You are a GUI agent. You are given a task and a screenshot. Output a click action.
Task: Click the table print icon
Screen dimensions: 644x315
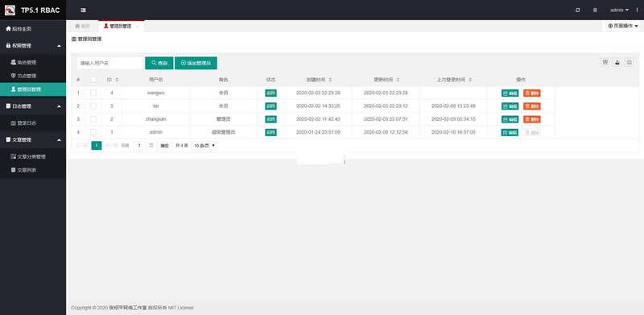[x=629, y=62]
